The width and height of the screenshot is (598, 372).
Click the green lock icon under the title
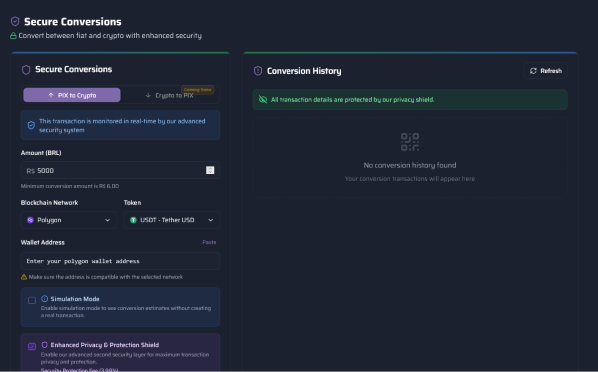coord(13,35)
